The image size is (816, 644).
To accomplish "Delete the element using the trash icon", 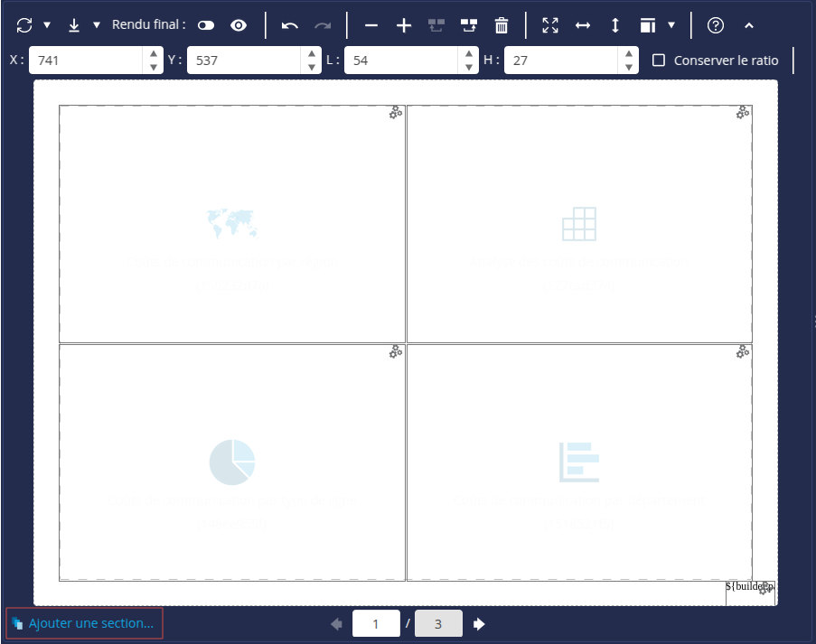I will pyautogui.click(x=502, y=24).
